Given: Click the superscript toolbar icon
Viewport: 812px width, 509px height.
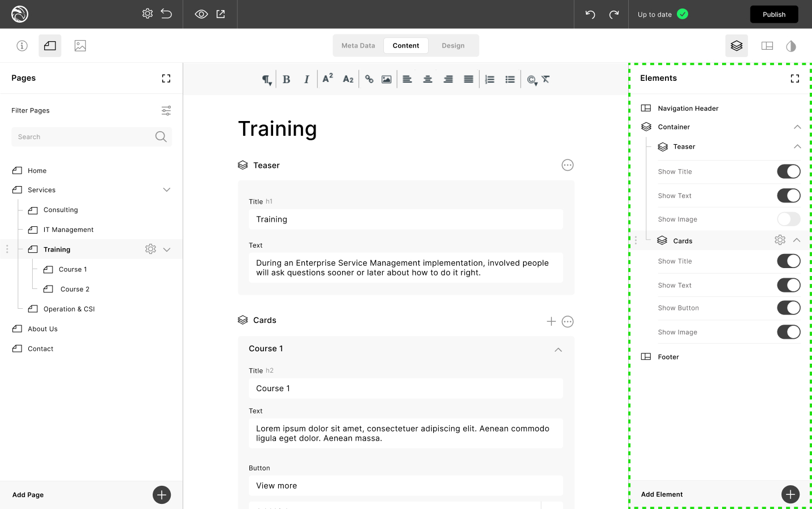Looking at the screenshot, I should pos(327,79).
